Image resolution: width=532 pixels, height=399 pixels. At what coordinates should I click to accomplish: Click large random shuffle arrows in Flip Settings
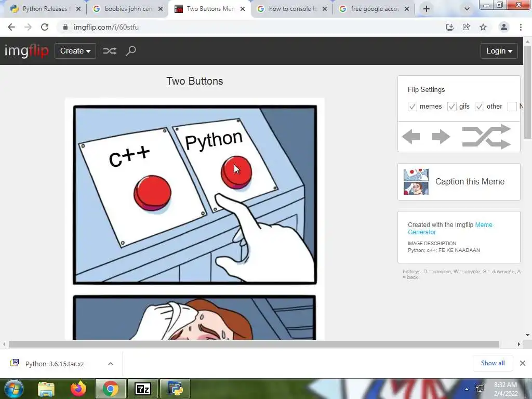(x=486, y=137)
